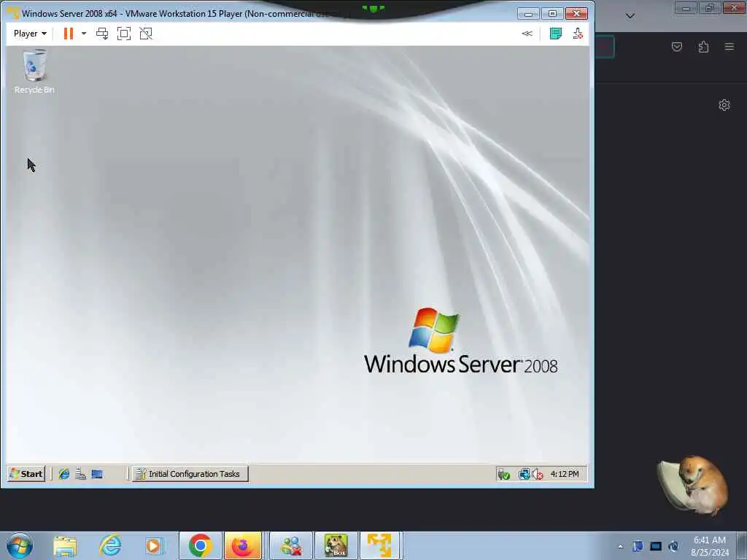Image resolution: width=747 pixels, height=560 pixels.
Task: Collapse the VMware toolbar with double chevron
Action: 527,34
